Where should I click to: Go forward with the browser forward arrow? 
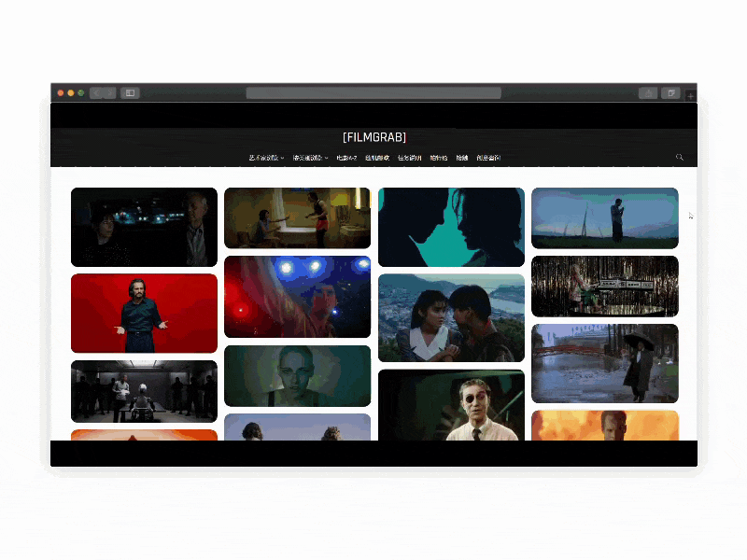coord(109,92)
